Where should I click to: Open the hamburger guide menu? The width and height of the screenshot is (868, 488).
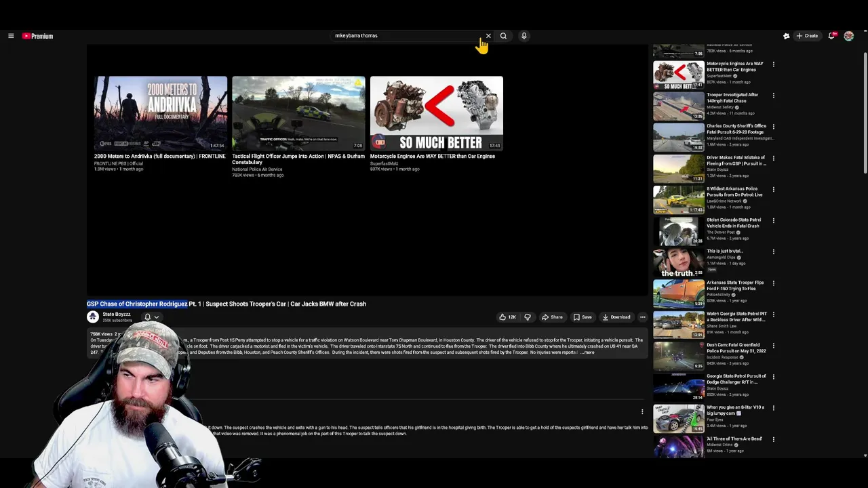click(11, 36)
